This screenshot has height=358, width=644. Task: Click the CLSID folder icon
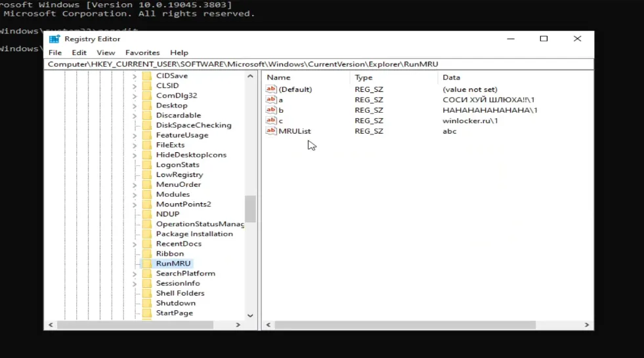146,85
